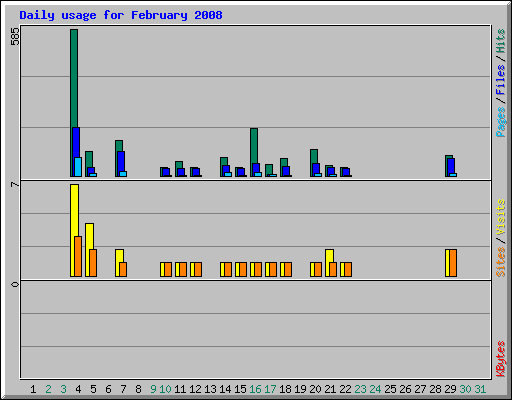Select the blue Files bar for day 4

(76, 142)
